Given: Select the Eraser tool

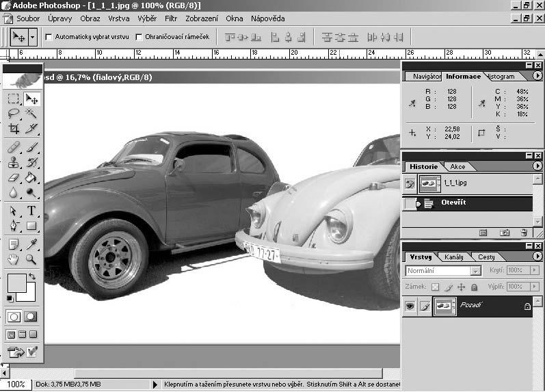Looking at the screenshot, I should point(14,178).
